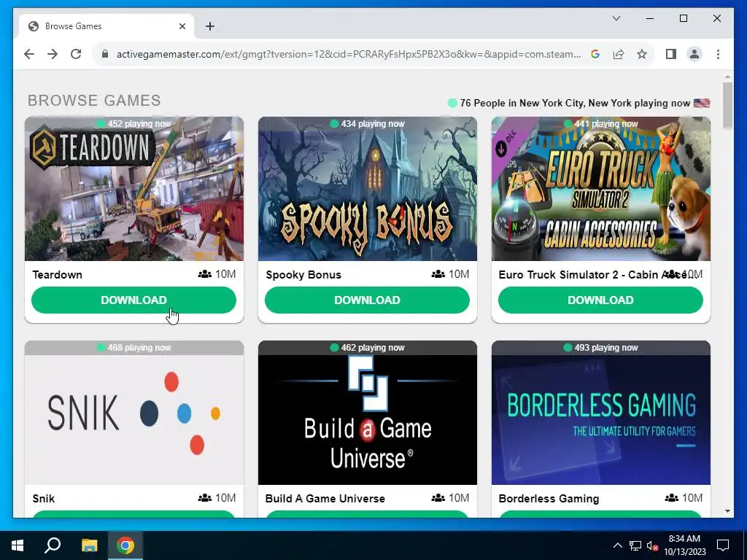This screenshot has width=747, height=560.
Task: Click the players icon on Teardown card
Action: click(x=205, y=274)
